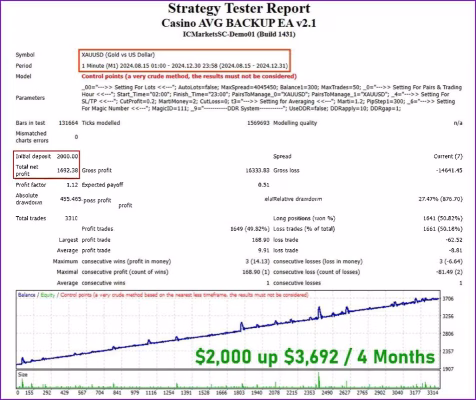Click the Strategy Tester Report title
This screenshot has height=400, width=476.
239,9
